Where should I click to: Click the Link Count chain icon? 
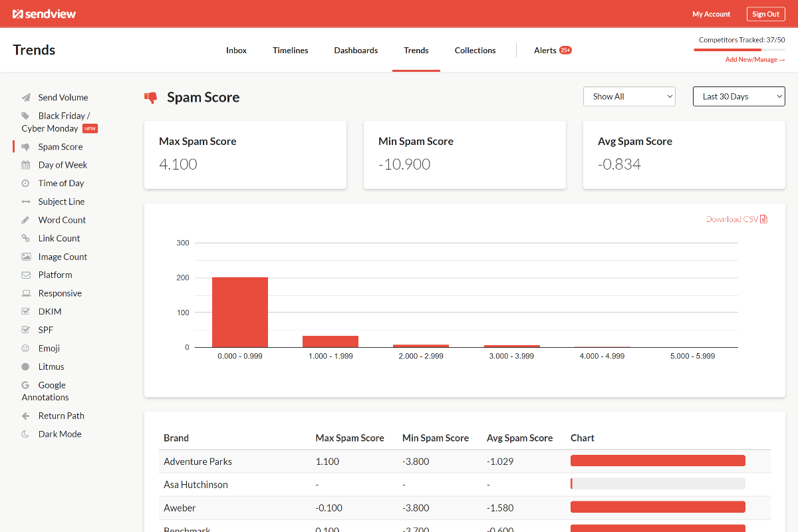coord(25,238)
